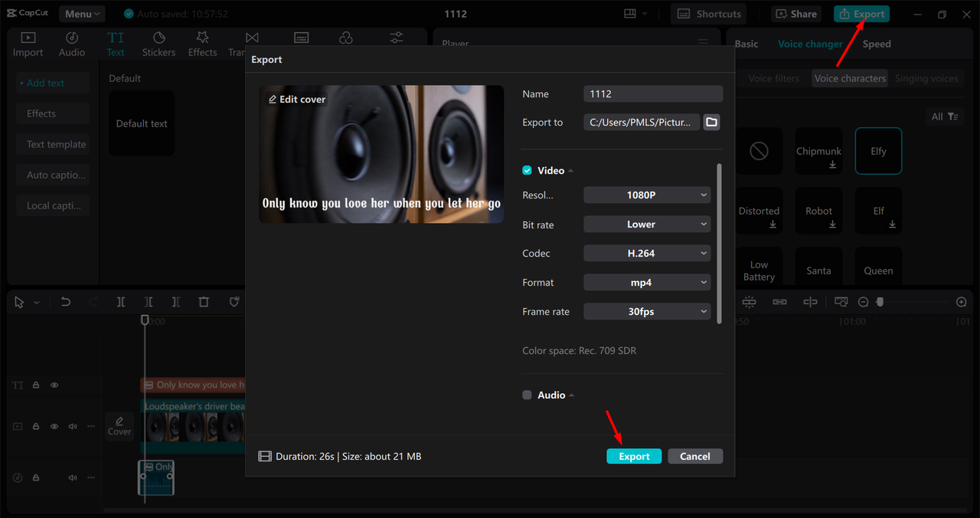Click the Default text thumbnail

pyautogui.click(x=142, y=123)
